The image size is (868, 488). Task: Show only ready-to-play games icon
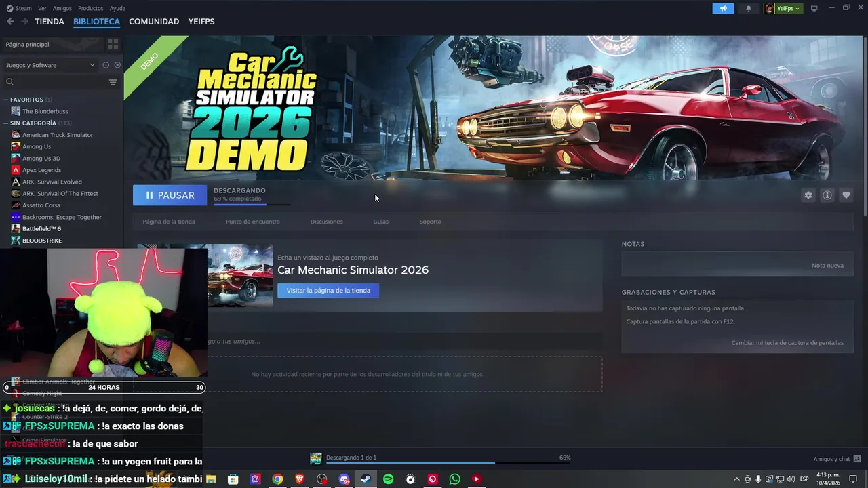point(117,65)
